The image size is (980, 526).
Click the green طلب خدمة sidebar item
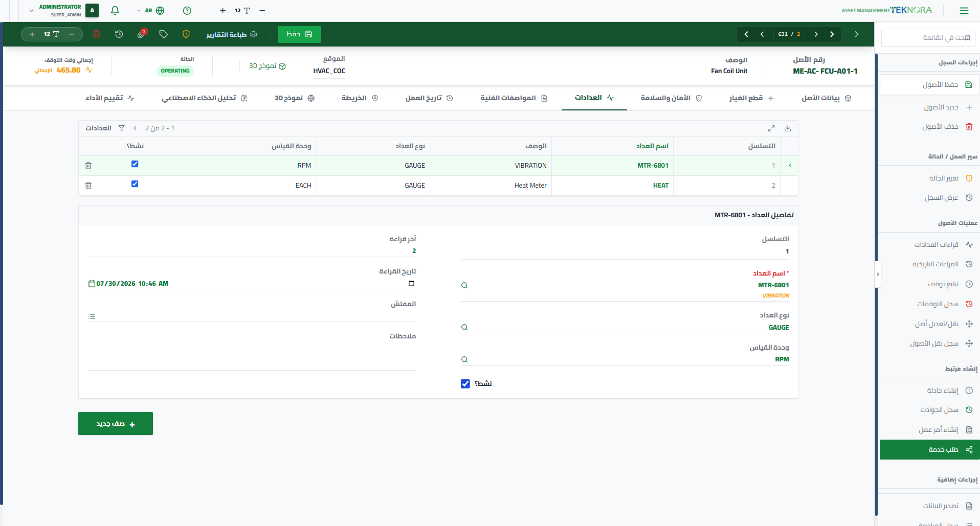[930, 450]
